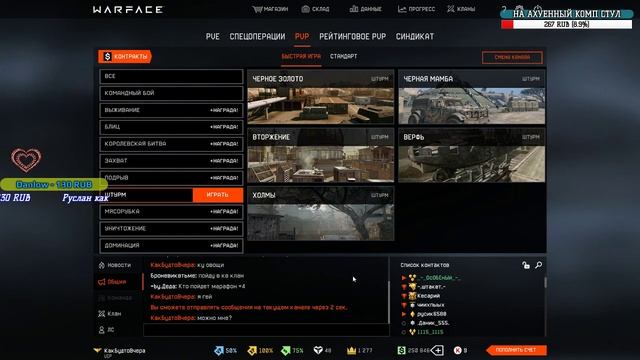Select the Королевская битва mode
The image size is (640, 360).
pyautogui.click(x=171, y=144)
